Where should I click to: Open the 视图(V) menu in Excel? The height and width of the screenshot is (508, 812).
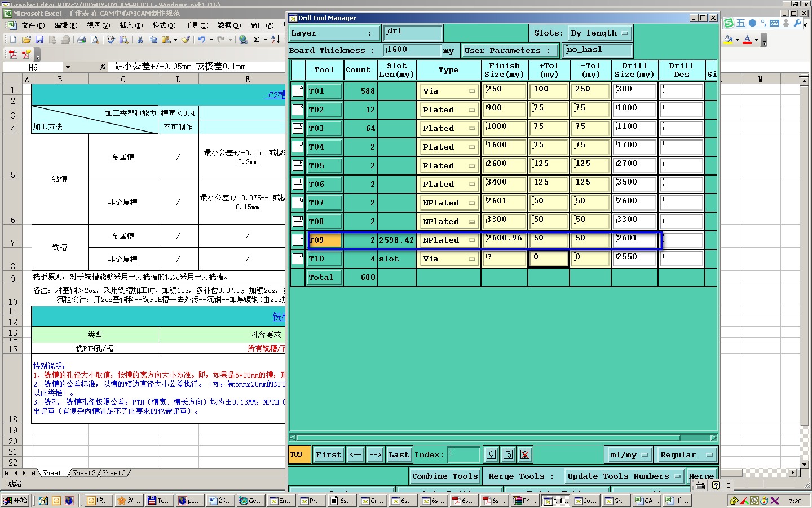tap(98, 25)
